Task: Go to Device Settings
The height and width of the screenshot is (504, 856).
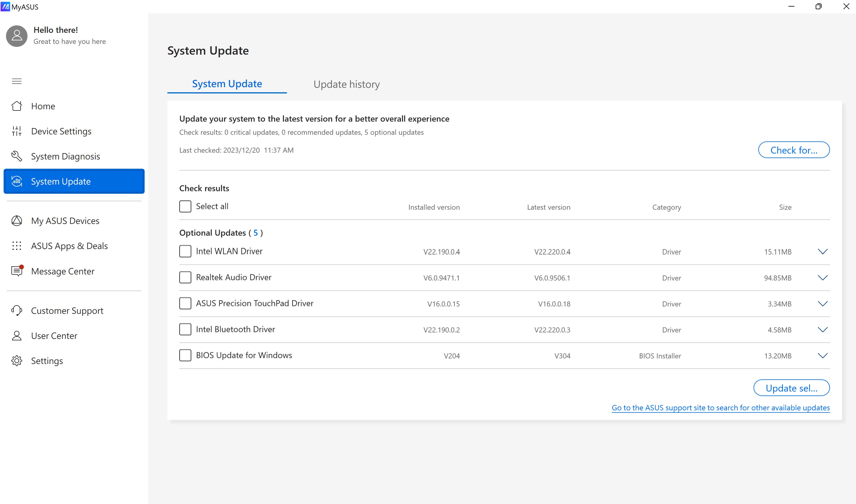Action: pos(61,131)
